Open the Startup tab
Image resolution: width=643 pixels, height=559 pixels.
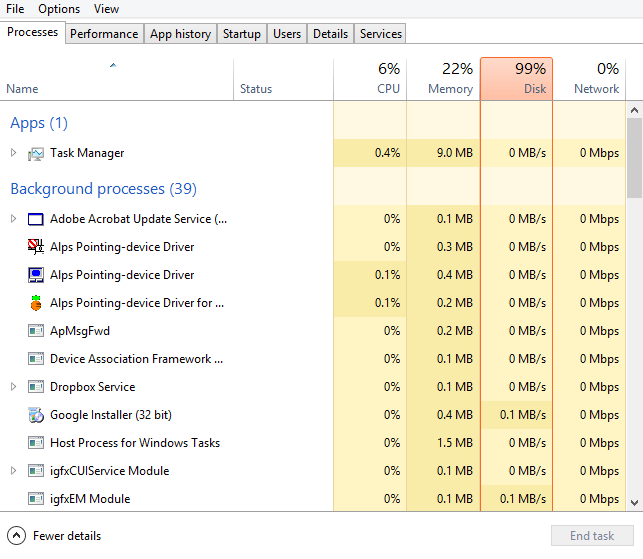point(241,34)
